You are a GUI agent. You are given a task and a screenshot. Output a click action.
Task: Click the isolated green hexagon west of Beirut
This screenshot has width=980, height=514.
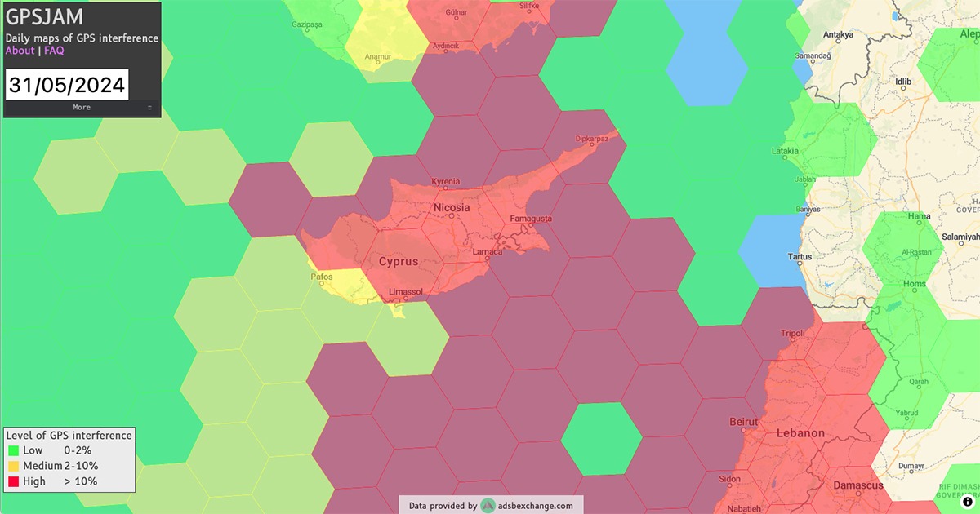click(x=602, y=439)
